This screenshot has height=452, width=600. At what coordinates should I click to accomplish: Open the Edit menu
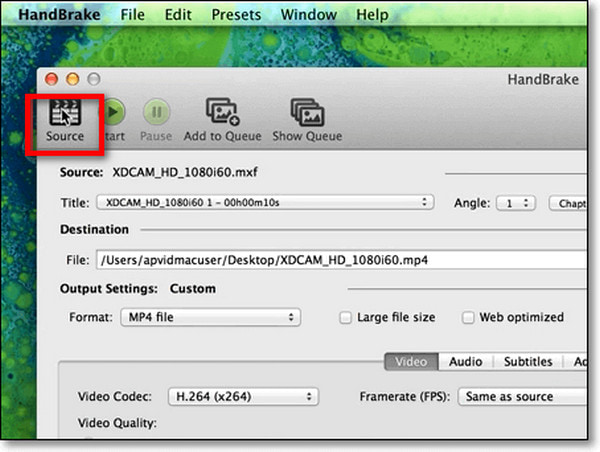(178, 15)
